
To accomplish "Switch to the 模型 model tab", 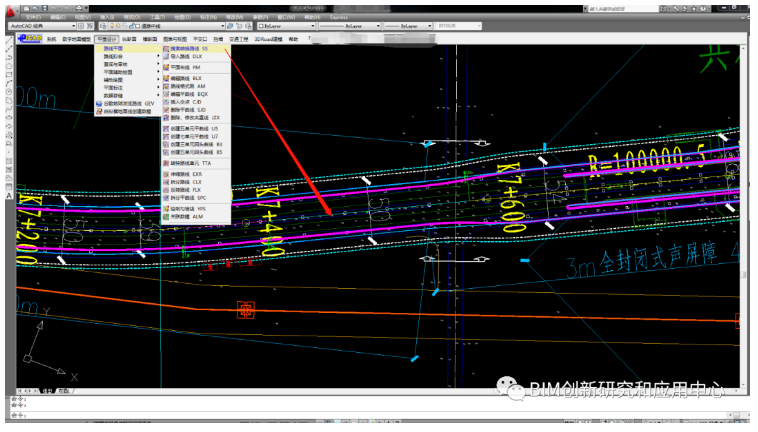I will (x=47, y=391).
